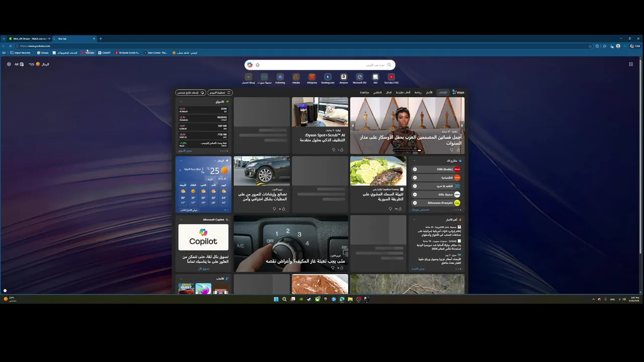The height and width of the screenshot is (362, 644).
Task: Stop page loading with X button
Action: pyautogui.click(x=10, y=46)
